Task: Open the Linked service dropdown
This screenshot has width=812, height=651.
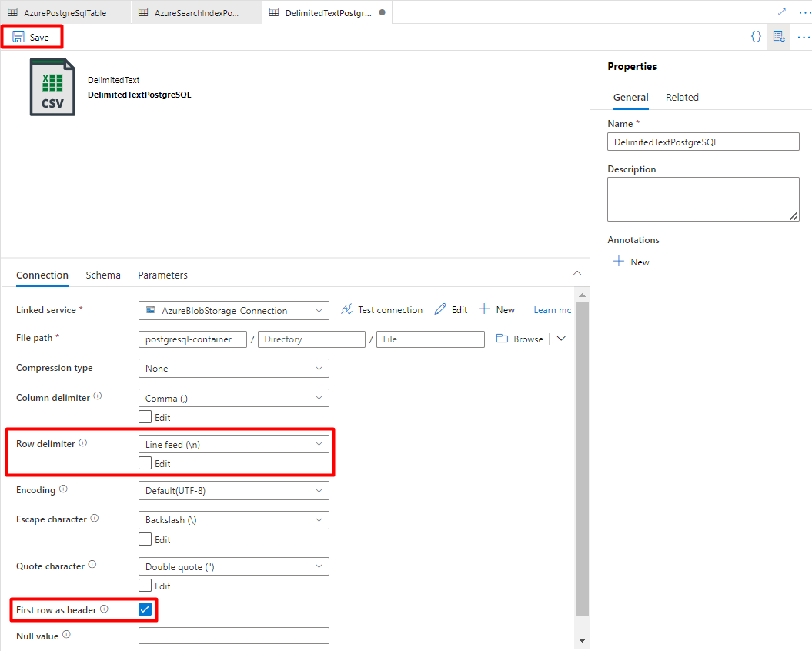Action: click(x=233, y=310)
